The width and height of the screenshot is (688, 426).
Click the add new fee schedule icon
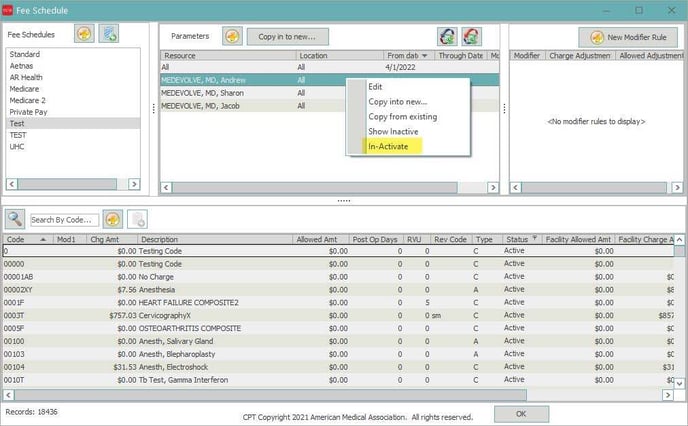point(84,35)
